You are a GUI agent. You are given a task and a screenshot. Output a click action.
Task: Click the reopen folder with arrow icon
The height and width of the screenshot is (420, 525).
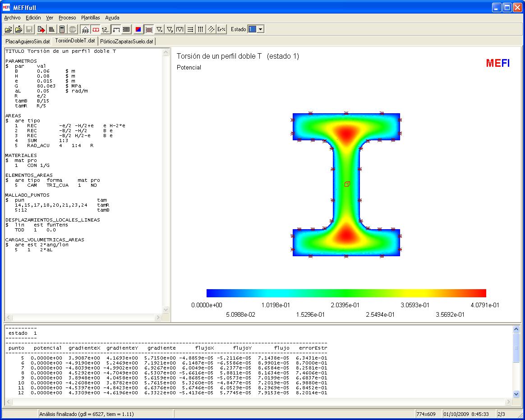pos(19,29)
